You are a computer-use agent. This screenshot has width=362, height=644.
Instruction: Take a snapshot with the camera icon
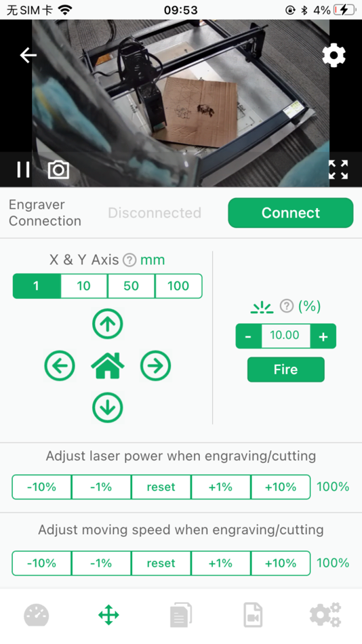[58, 169]
